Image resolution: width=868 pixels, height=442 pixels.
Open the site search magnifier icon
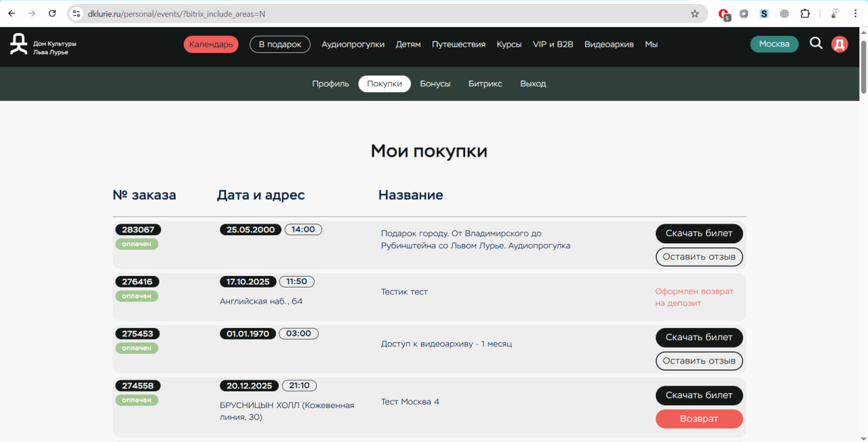[x=816, y=43]
